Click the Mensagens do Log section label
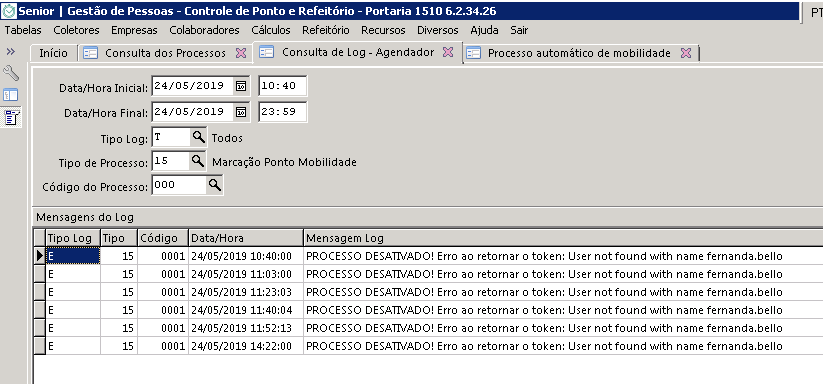The width and height of the screenshot is (823, 384). 85,217
